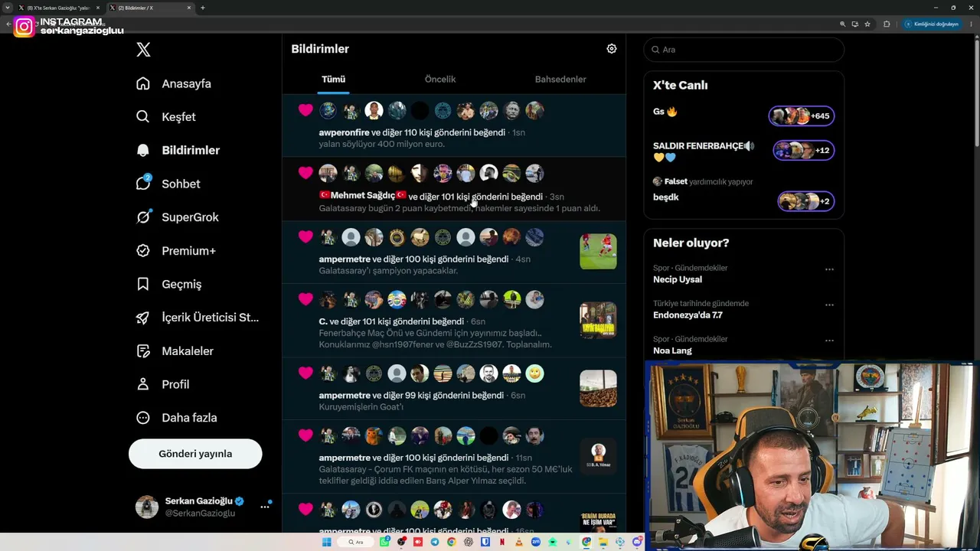
Task: Open Discord from the taskbar
Action: tap(636, 542)
